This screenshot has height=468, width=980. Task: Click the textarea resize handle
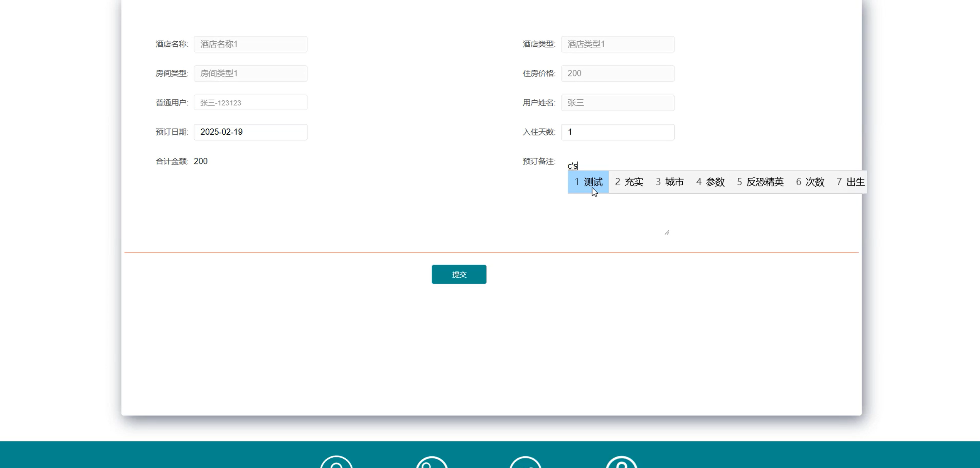click(x=667, y=233)
